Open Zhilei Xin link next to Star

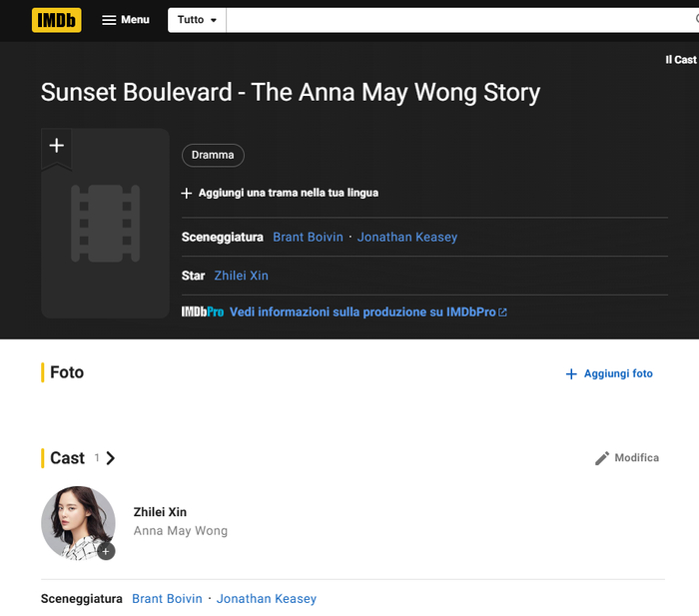click(x=242, y=276)
